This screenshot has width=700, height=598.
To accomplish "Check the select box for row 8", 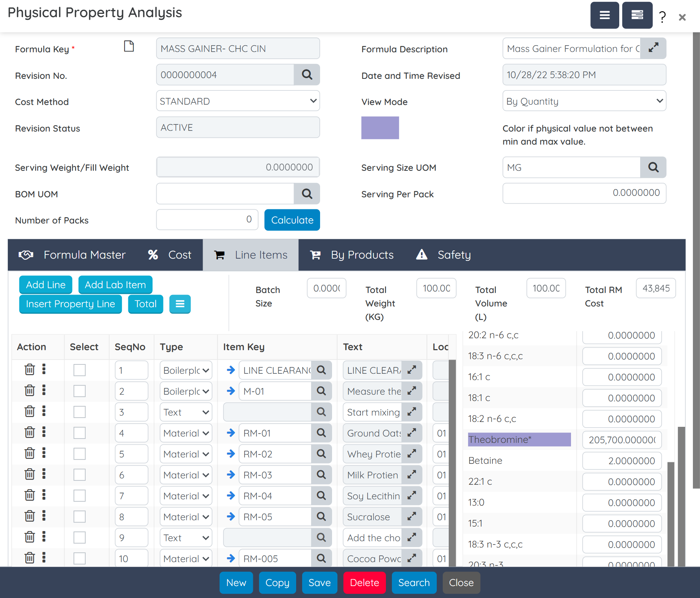I will [x=79, y=517].
